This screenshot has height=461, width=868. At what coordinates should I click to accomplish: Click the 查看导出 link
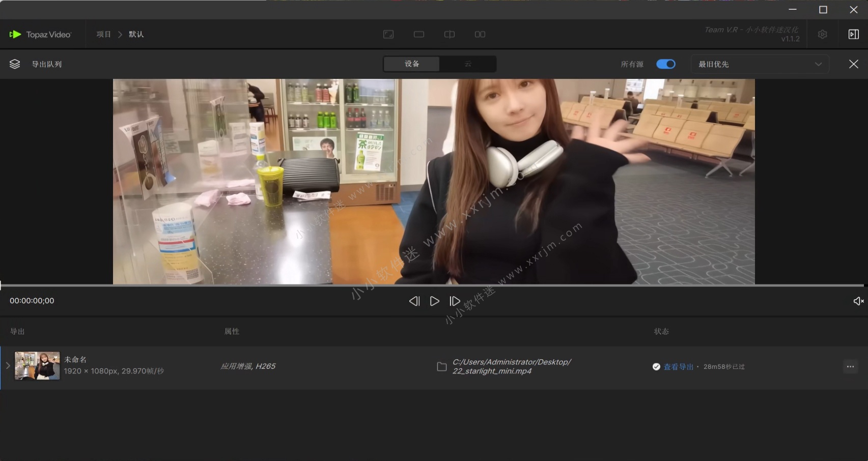pyautogui.click(x=678, y=366)
